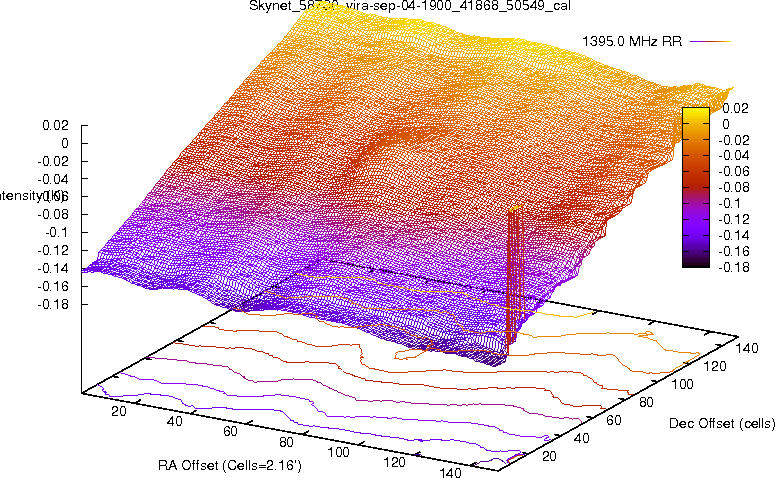
Task: Click the -0.18 label on the color bar
Action: [x=733, y=267]
